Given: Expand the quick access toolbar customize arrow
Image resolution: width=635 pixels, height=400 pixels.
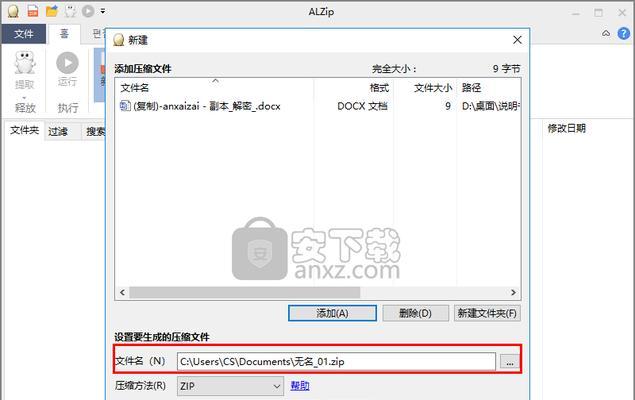Looking at the screenshot, I should click(103, 11).
